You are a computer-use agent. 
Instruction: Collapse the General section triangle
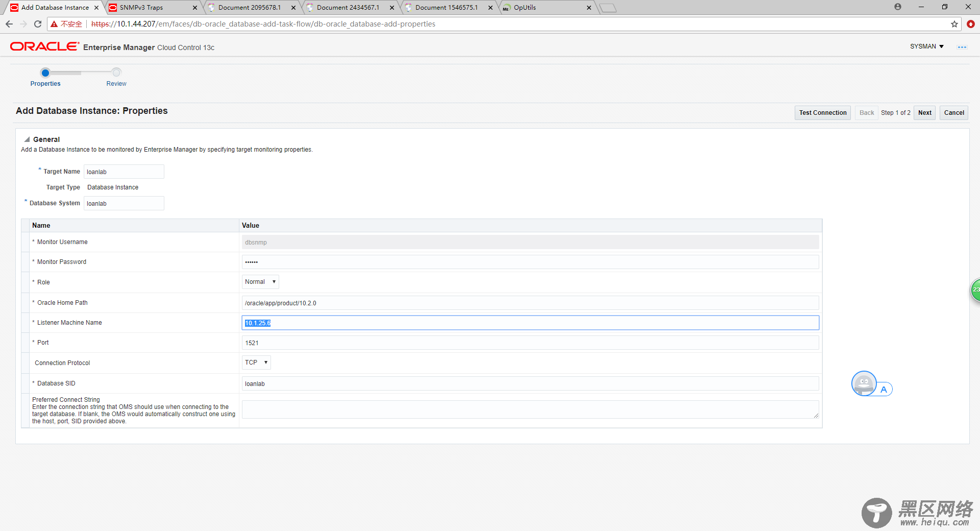click(x=27, y=139)
